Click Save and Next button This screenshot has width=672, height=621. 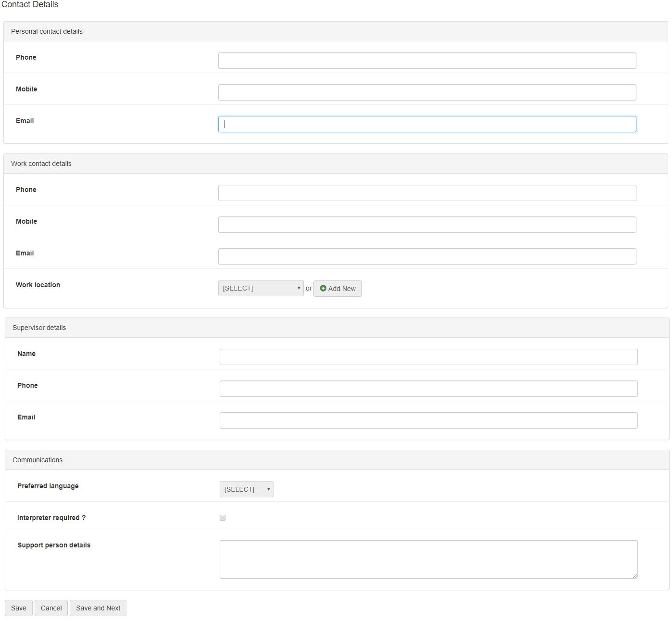tap(98, 608)
